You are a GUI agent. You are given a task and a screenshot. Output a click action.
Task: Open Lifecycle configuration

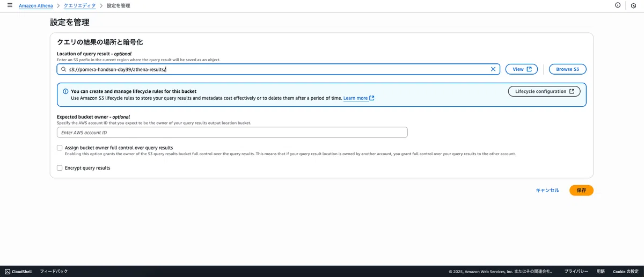(x=544, y=91)
